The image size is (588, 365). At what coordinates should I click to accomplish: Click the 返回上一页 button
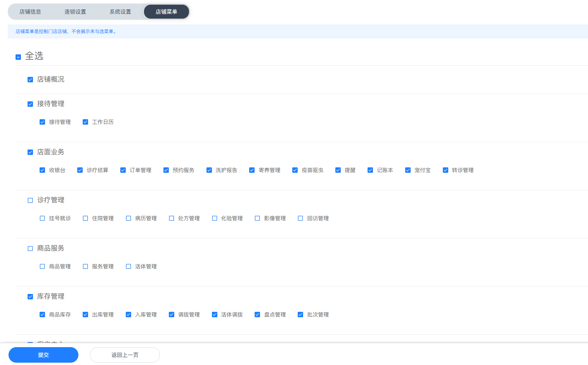(x=125, y=355)
